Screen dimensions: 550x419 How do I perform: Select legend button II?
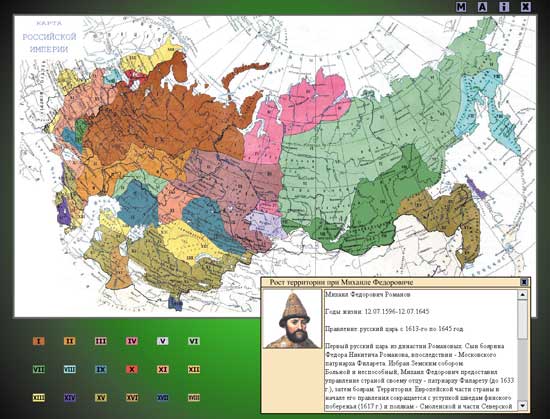pos(70,341)
